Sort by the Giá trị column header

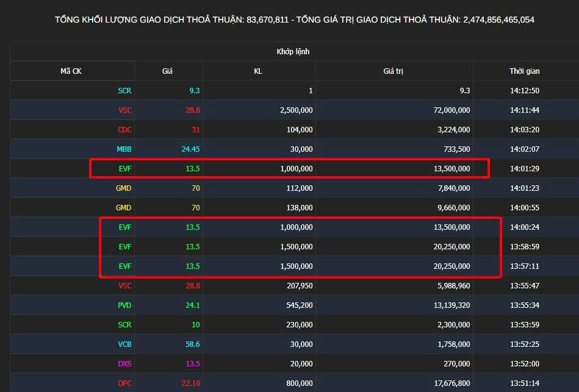coord(394,71)
